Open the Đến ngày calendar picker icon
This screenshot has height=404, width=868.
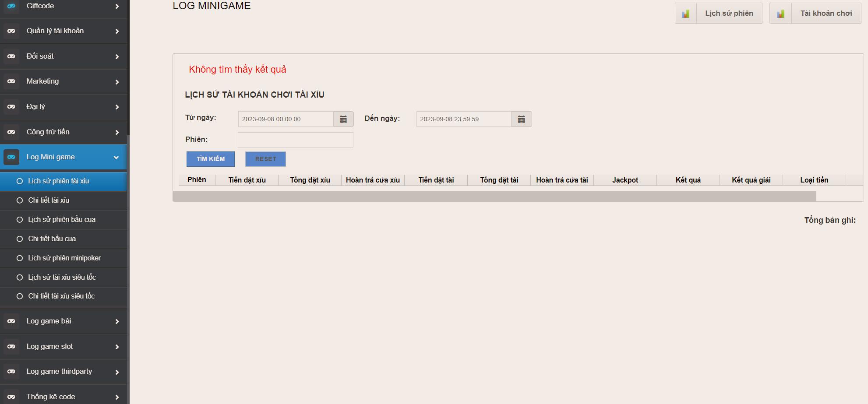click(521, 119)
